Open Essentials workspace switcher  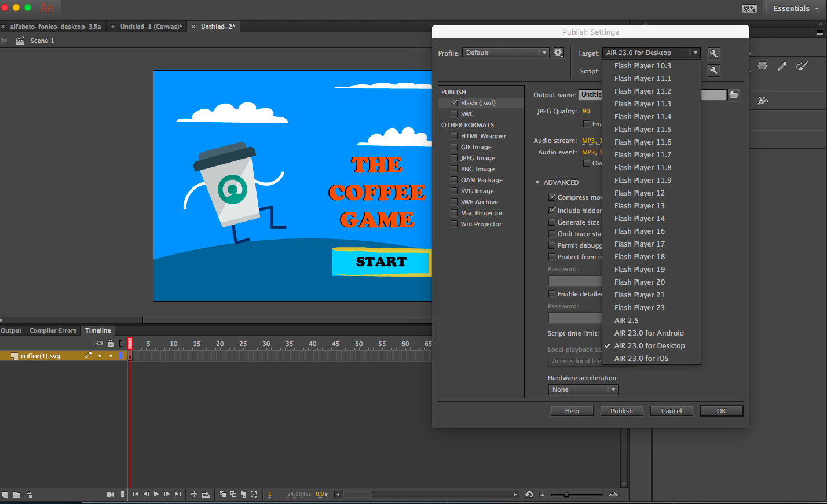796,9
